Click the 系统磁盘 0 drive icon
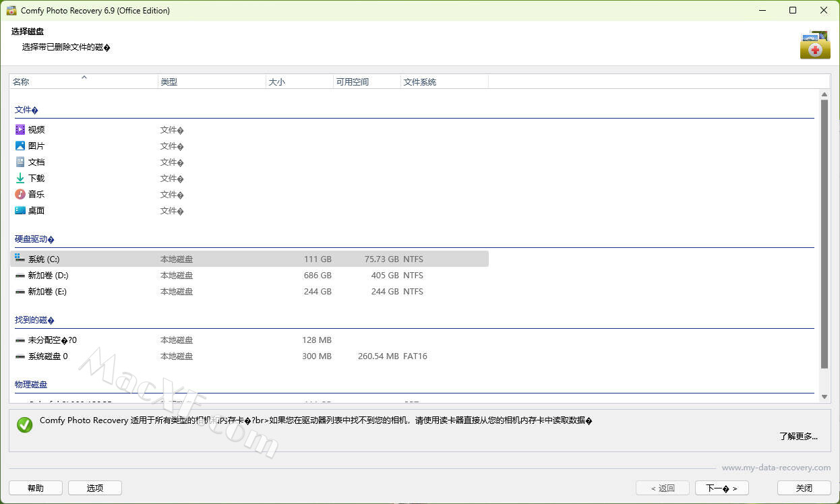Viewport: 840px width, 504px height. [x=20, y=356]
